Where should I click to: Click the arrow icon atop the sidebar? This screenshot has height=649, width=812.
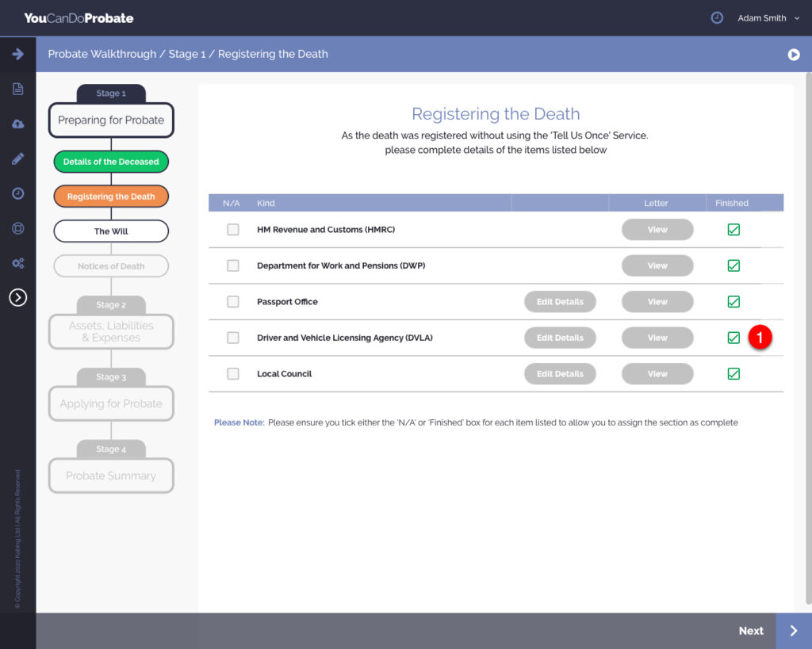pyautogui.click(x=17, y=54)
